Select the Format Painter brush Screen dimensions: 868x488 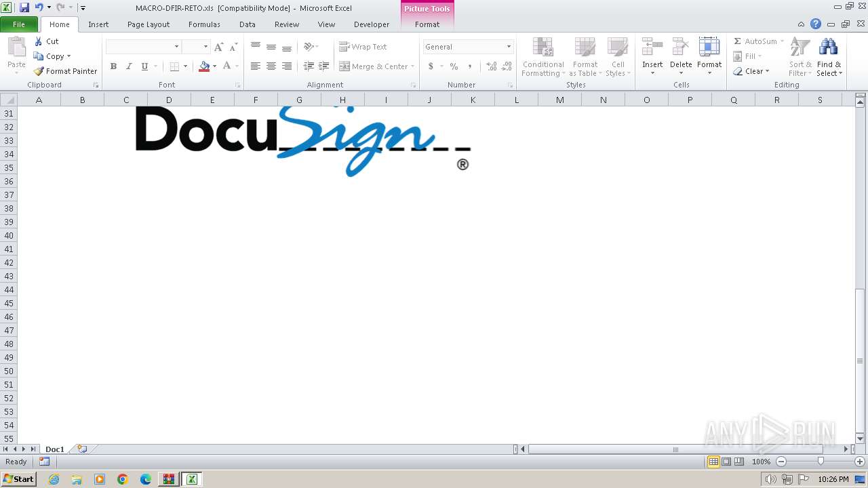click(65, 71)
